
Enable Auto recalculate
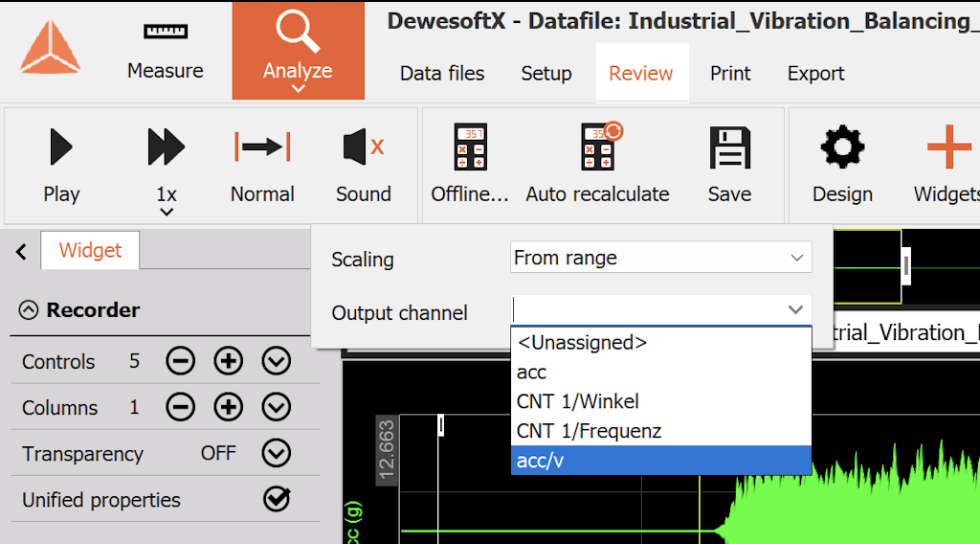[597, 165]
